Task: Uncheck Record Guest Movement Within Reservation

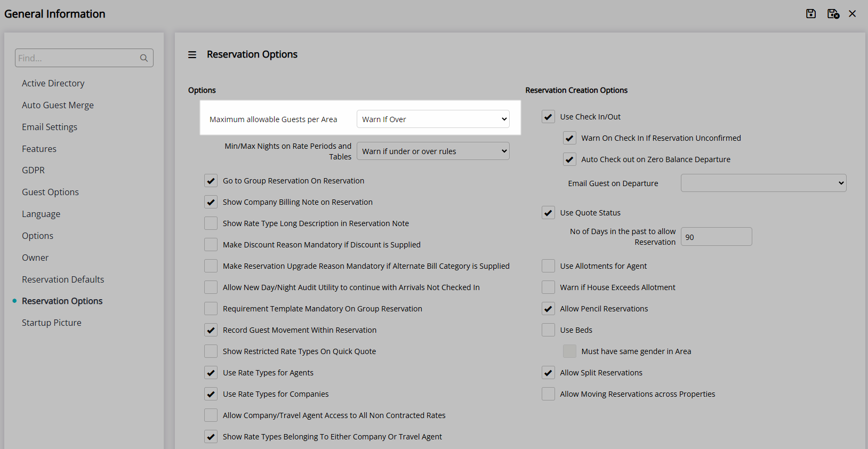Action: 211,330
